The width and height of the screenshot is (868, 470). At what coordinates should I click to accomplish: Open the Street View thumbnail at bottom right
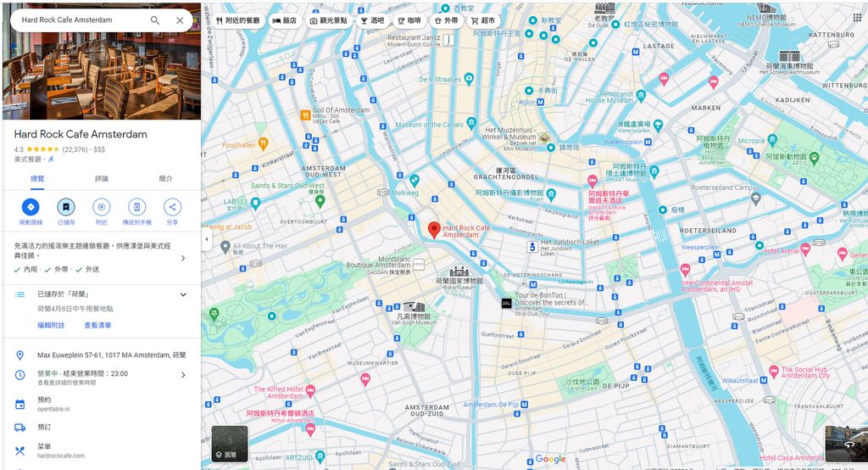(x=847, y=444)
